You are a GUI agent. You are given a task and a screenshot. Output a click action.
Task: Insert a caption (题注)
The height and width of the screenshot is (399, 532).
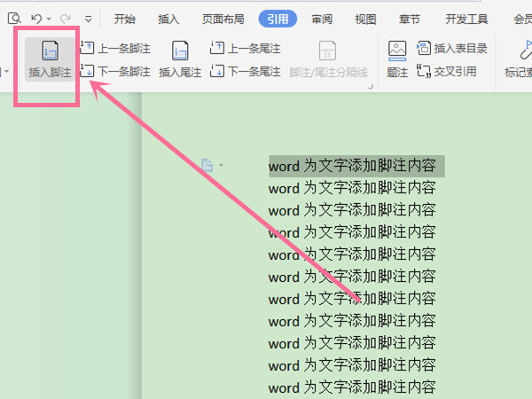tap(397, 59)
